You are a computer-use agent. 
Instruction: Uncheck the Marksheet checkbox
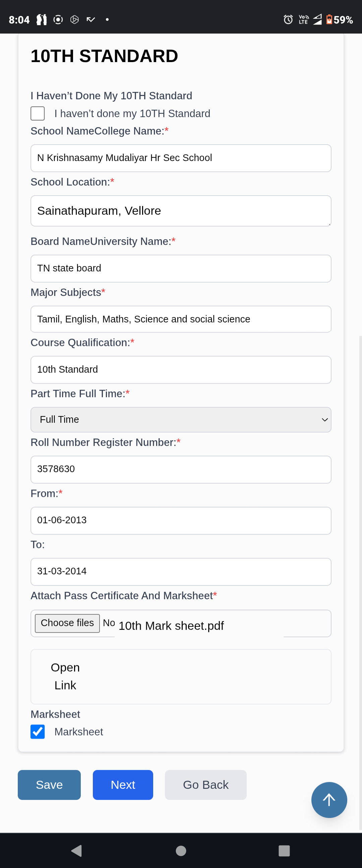coord(38,731)
